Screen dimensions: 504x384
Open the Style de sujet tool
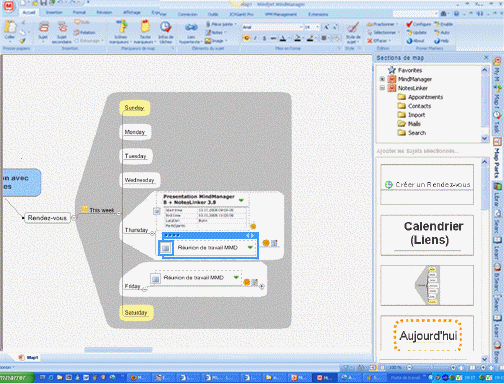pyautogui.click(x=353, y=32)
